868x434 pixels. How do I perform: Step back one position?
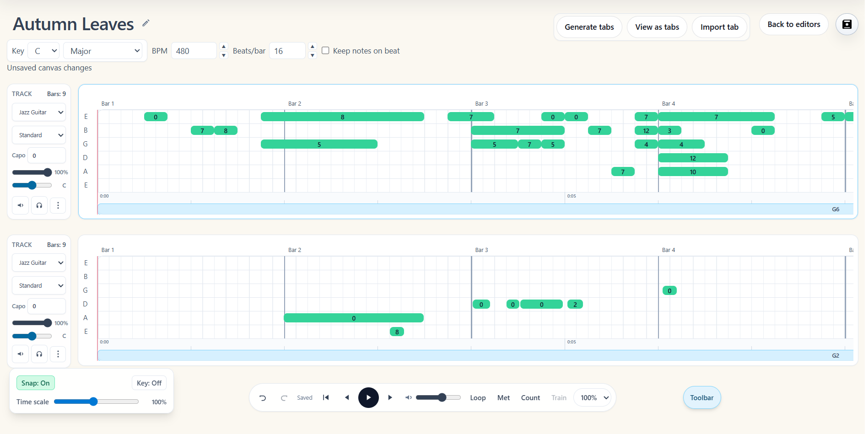coord(347,397)
